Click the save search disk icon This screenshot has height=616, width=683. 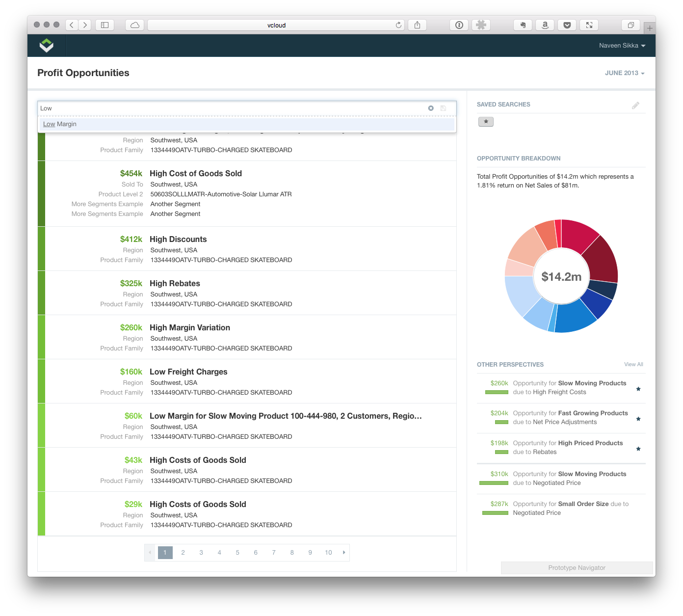point(443,108)
